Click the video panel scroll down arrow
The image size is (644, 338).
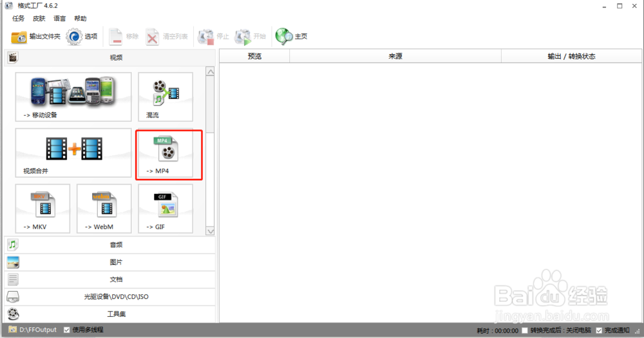pyautogui.click(x=211, y=231)
